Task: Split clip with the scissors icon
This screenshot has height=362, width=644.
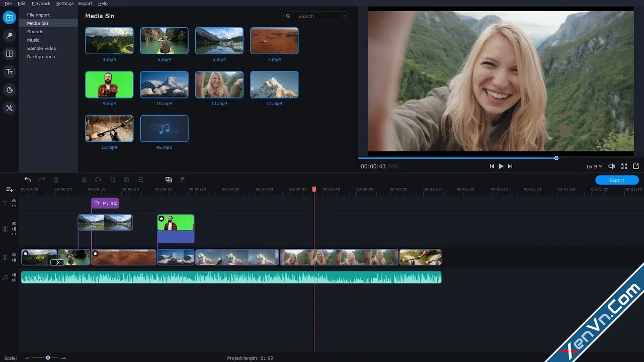Action: [84, 179]
